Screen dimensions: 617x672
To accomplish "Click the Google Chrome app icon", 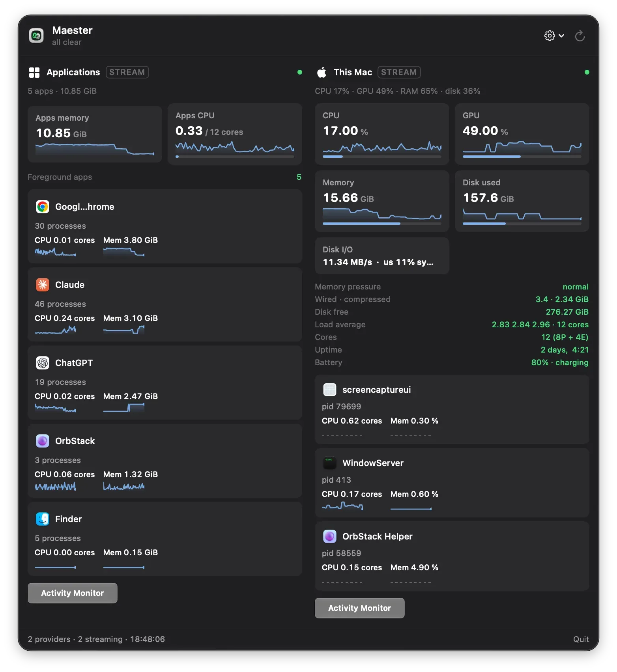I will [x=43, y=207].
